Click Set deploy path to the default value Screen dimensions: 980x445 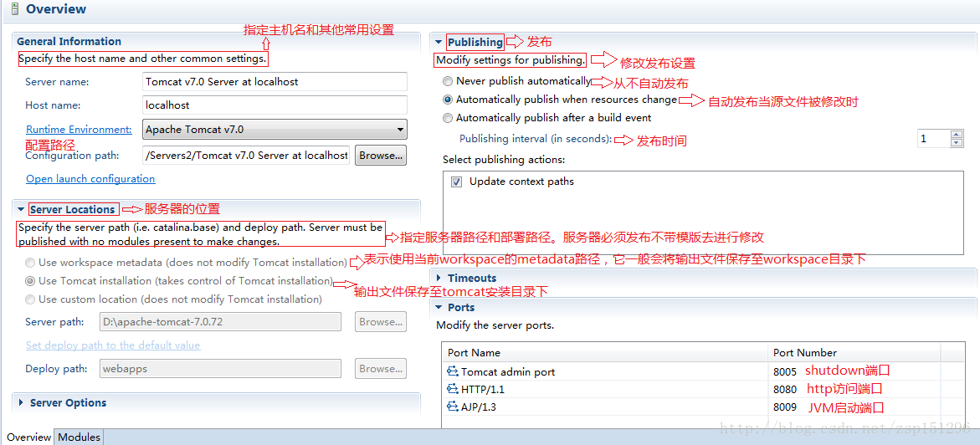pyautogui.click(x=113, y=345)
